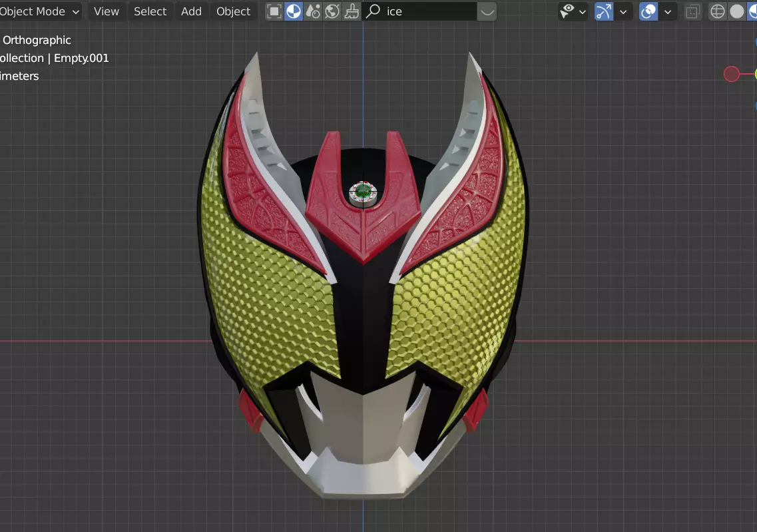
Task: Toggle viewport overlays display
Action: click(x=648, y=11)
